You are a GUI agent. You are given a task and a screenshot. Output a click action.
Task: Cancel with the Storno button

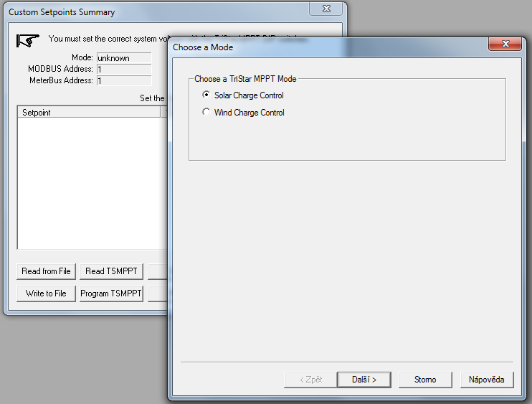pyautogui.click(x=425, y=380)
